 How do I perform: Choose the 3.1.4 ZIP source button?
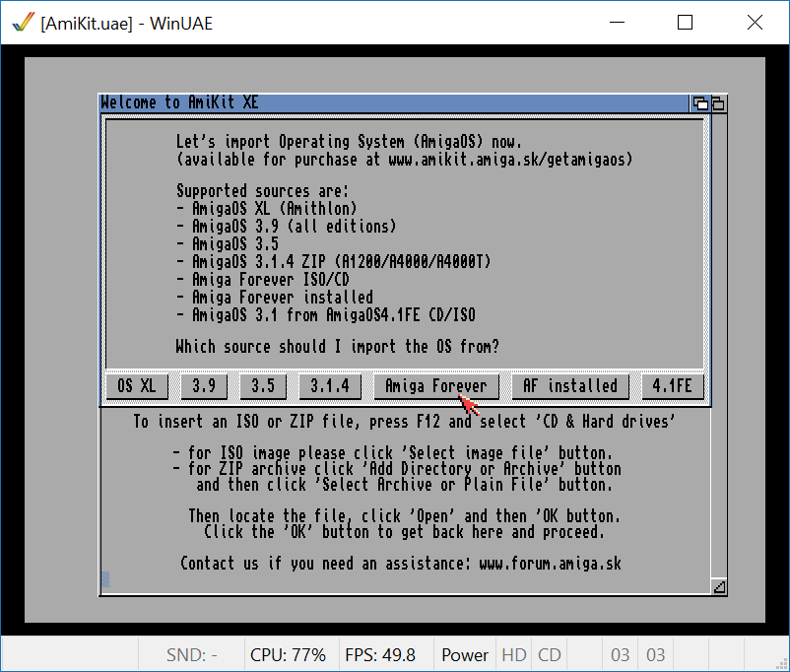point(330,386)
